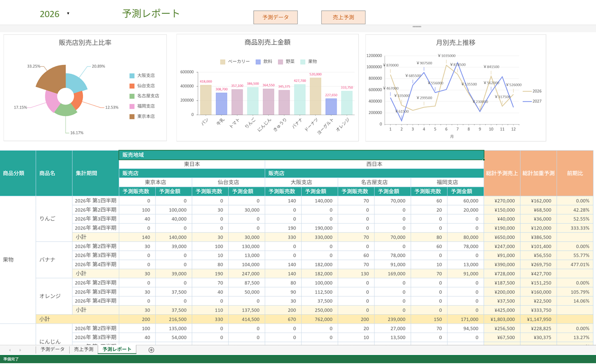
Task: Click the 2026 line legend entry
Action: click(532, 91)
